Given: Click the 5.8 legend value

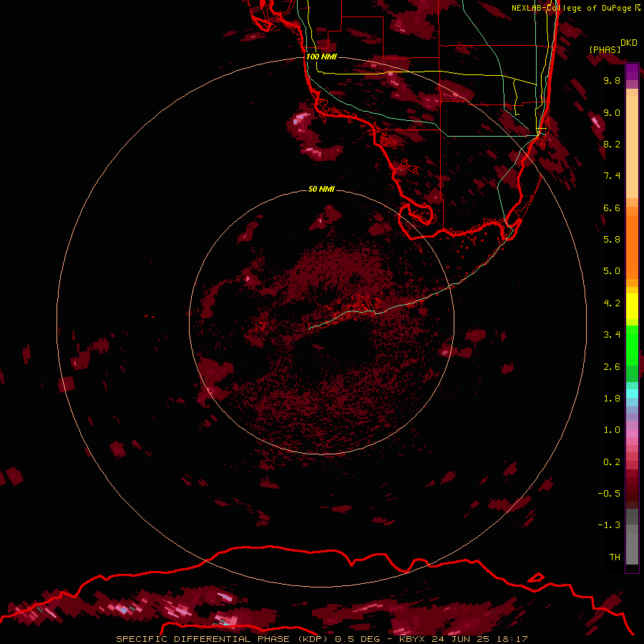Looking at the screenshot, I should pyautogui.click(x=612, y=240).
